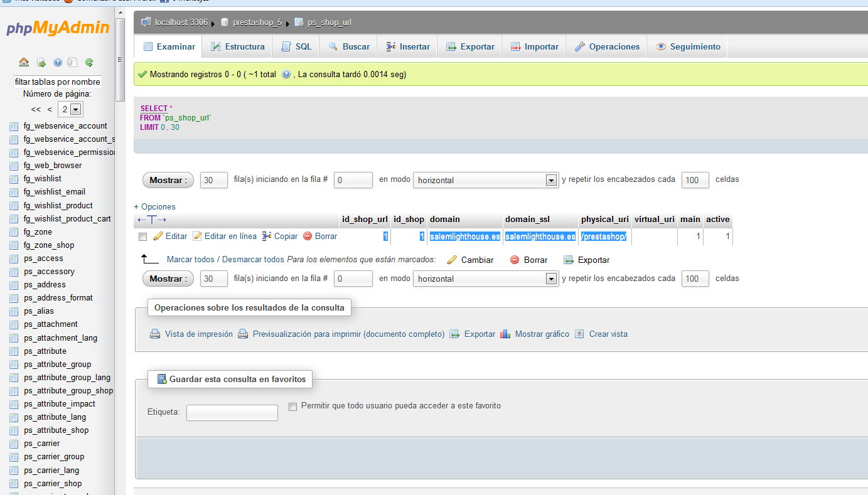The width and height of the screenshot is (868, 495).
Task: Click the row count field showing 30 above table
Action: click(x=214, y=180)
